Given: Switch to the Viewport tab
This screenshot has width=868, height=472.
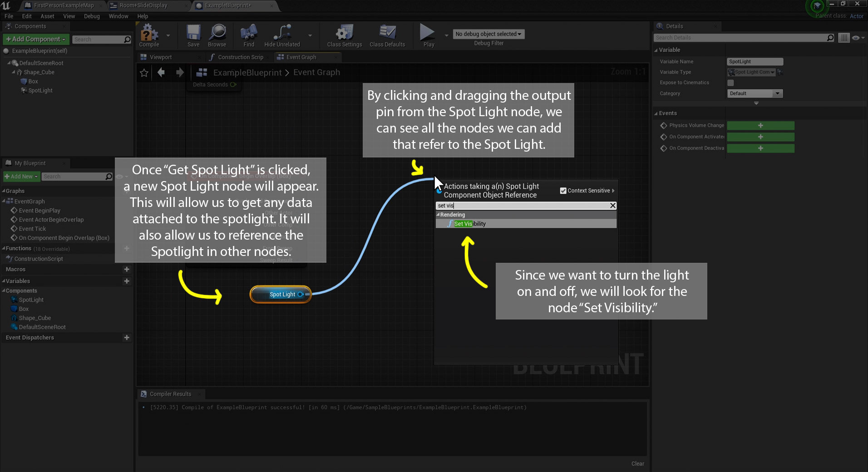Looking at the screenshot, I should 161,57.
